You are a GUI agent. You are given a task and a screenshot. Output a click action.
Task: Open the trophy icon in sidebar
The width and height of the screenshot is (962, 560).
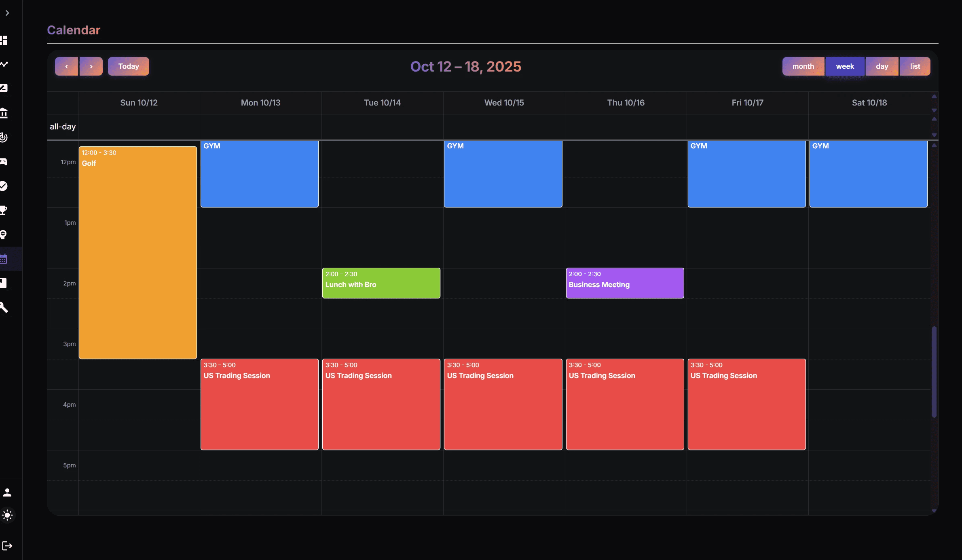4,210
